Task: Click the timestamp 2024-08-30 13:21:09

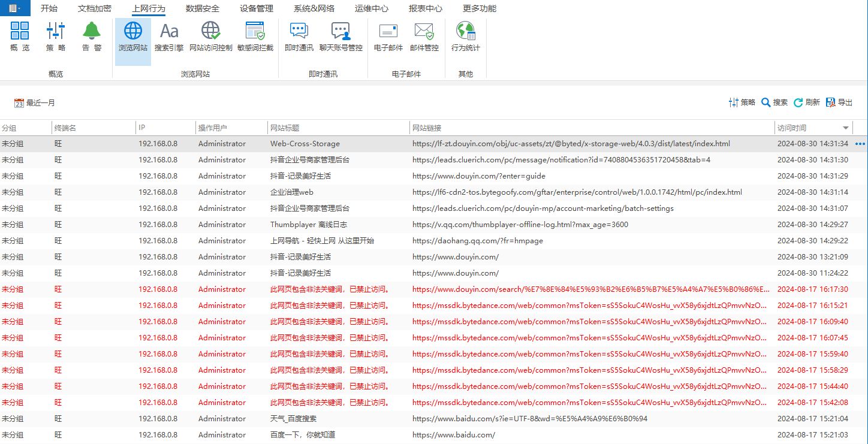Action: pos(813,257)
